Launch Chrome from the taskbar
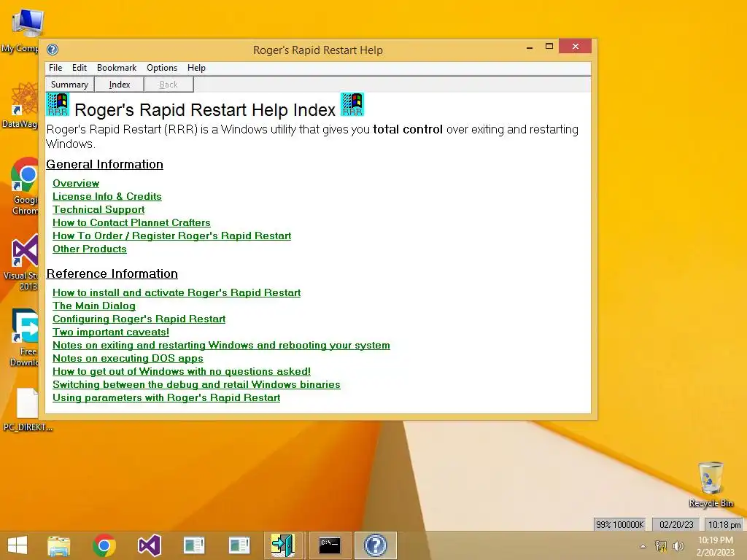Image resolution: width=747 pixels, height=560 pixels. tap(104, 545)
